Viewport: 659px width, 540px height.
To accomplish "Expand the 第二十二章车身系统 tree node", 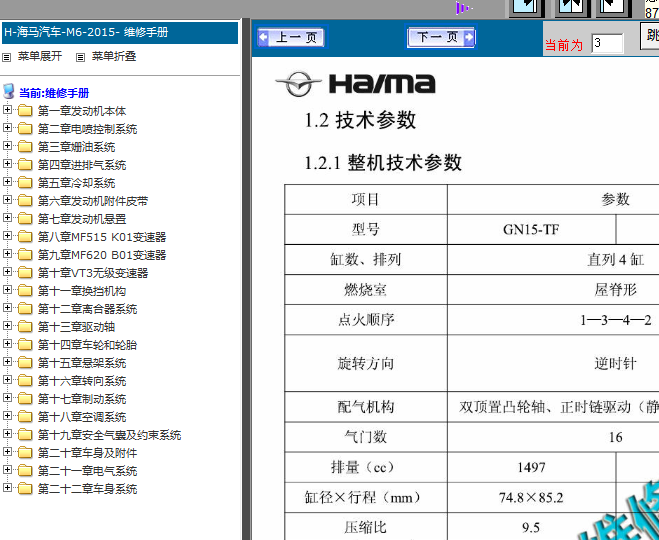I will click(7, 488).
